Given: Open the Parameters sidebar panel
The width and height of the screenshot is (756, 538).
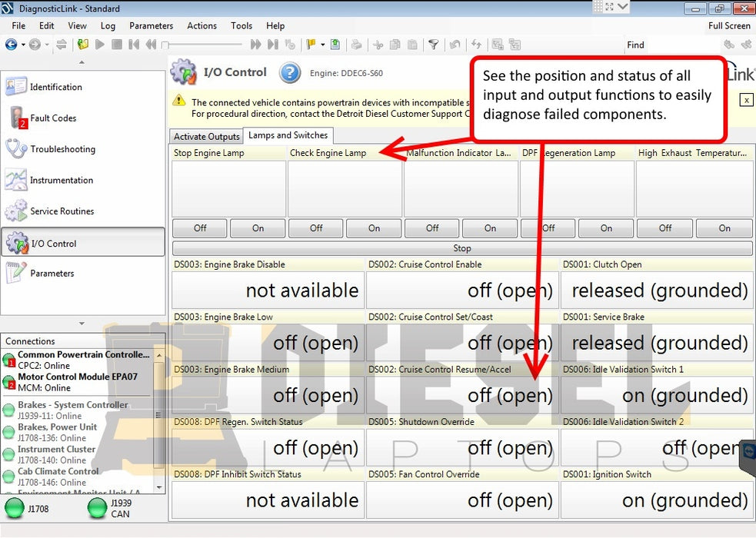Looking at the screenshot, I should [x=83, y=273].
